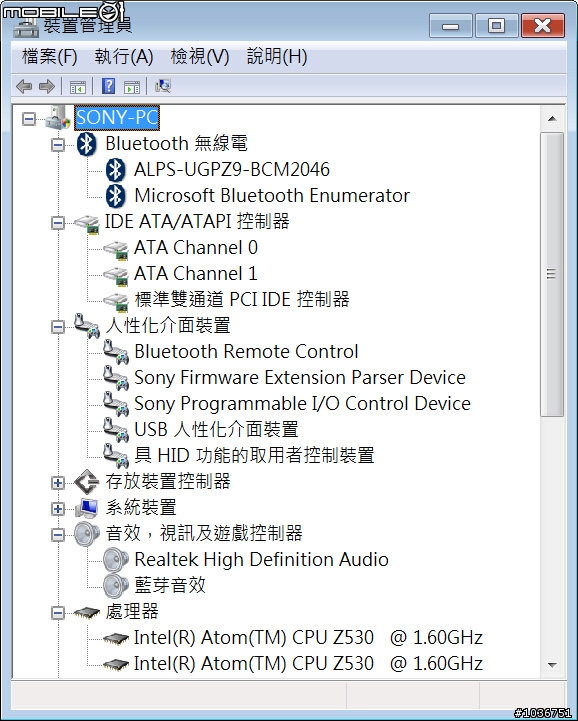Image resolution: width=578 pixels, height=721 pixels.
Task: Click the scan for hardware changes icon
Action: point(163,86)
